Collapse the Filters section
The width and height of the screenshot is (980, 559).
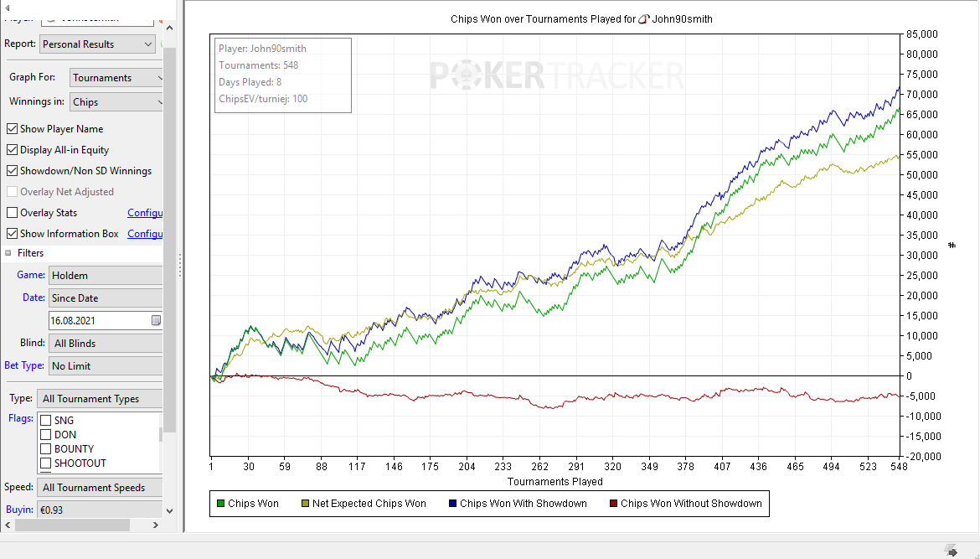9,253
